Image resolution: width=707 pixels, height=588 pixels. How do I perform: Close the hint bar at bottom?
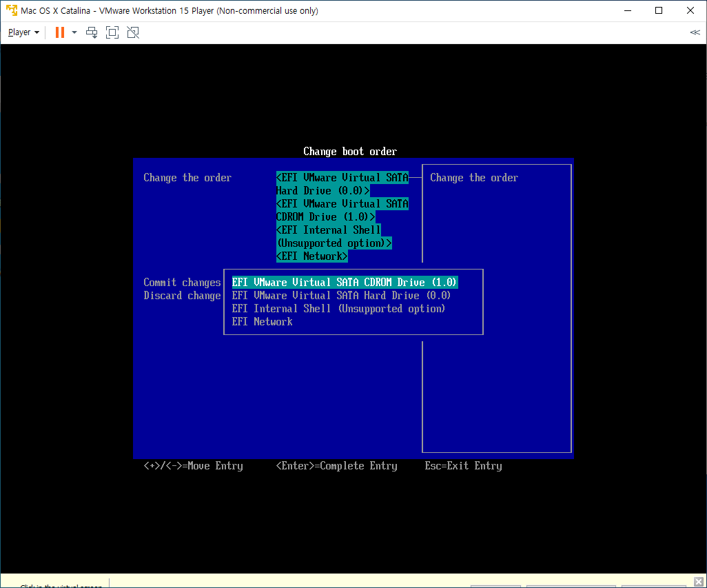pos(699,582)
